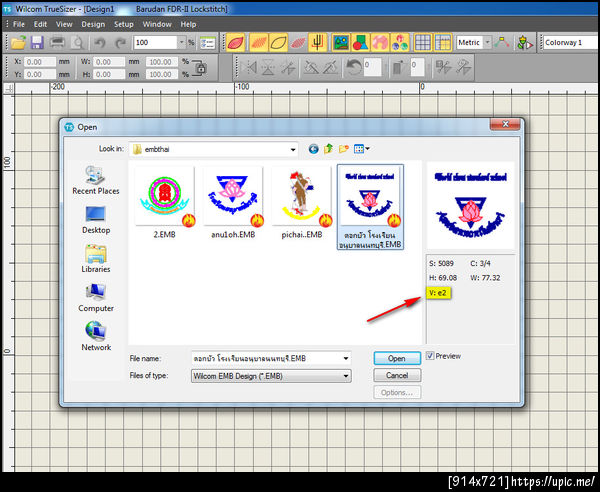The image size is (600, 492).
Task: Open the Design menu
Action: coord(93,24)
